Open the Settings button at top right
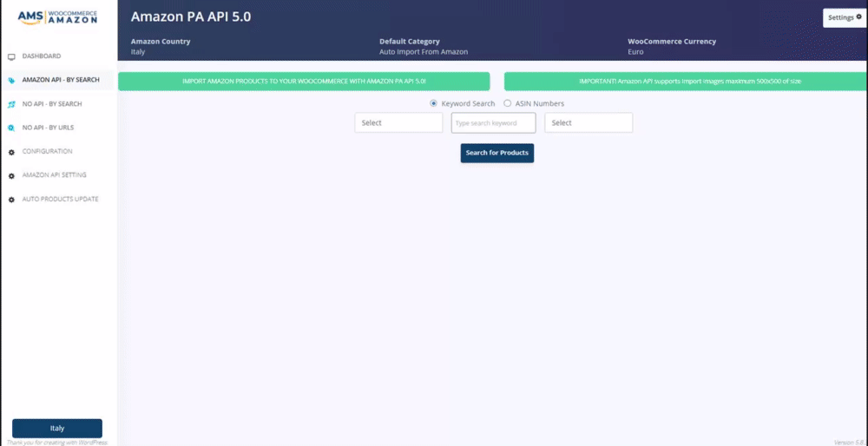Viewport: 868px width, 446px height. point(845,17)
